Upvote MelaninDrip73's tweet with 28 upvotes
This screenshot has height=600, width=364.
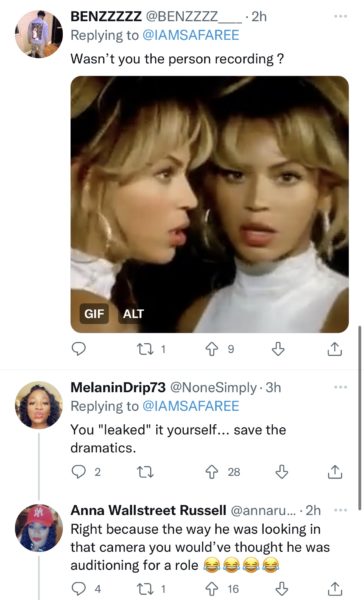pos(212,472)
